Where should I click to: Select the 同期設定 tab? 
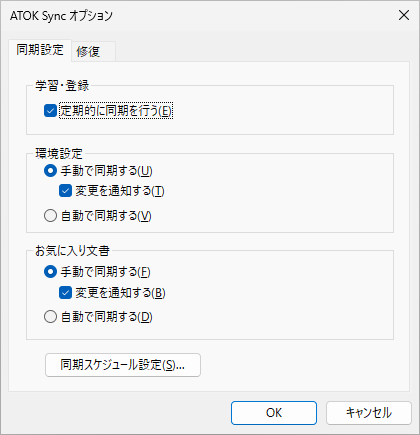click(40, 50)
